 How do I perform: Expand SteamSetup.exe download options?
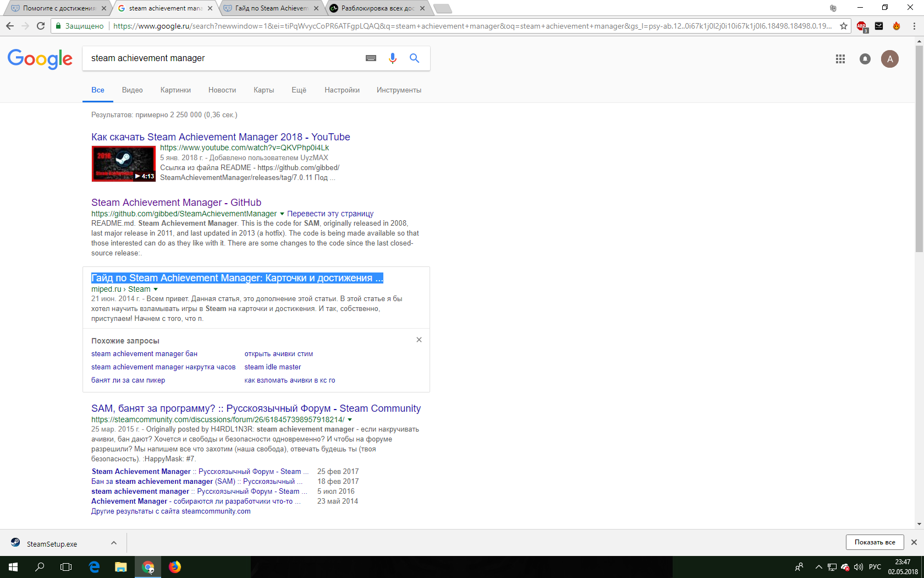tap(114, 543)
